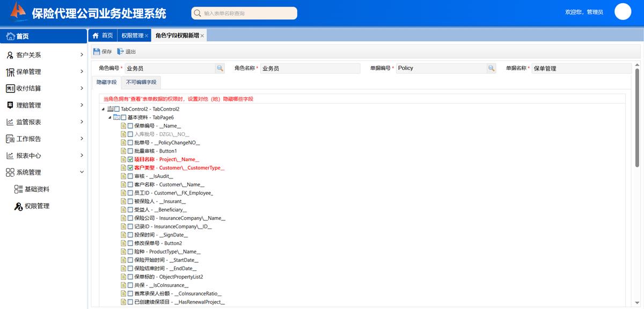Open the 基础资料 submenu item
The height and width of the screenshot is (309, 644).
pyautogui.click(x=37, y=189)
